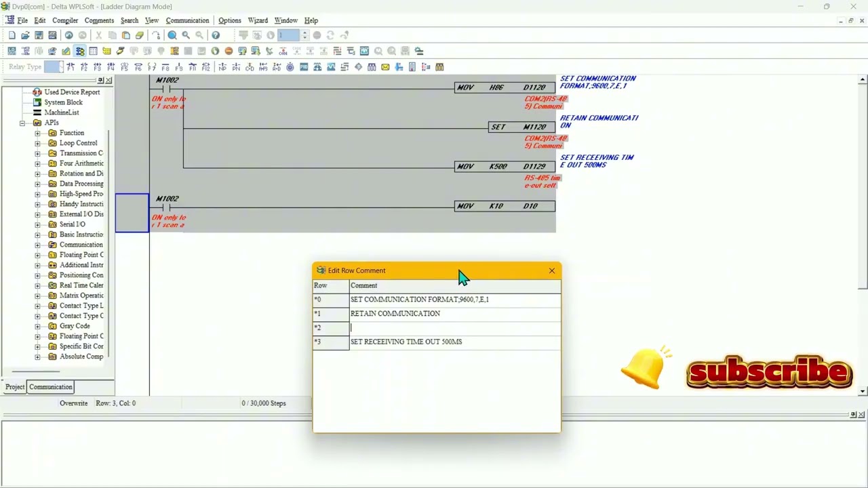This screenshot has width=868, height=488.
Task: Insert vertical line using F9 icon
Action: click(x=179, y=66)
